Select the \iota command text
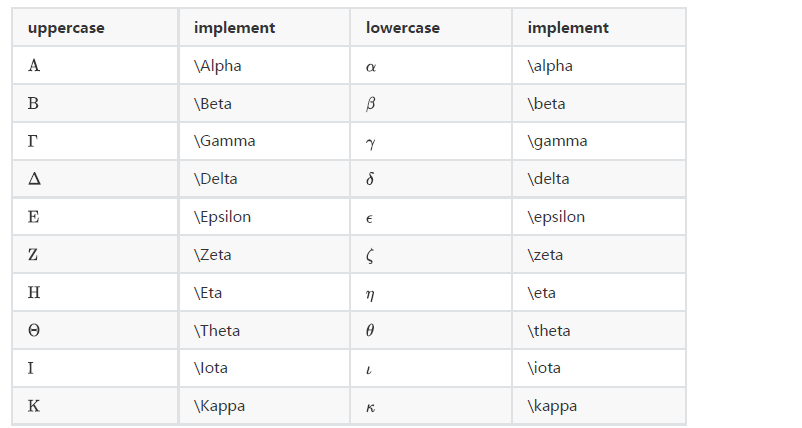This screenshot has height=428, width=802. click(544, 368)
